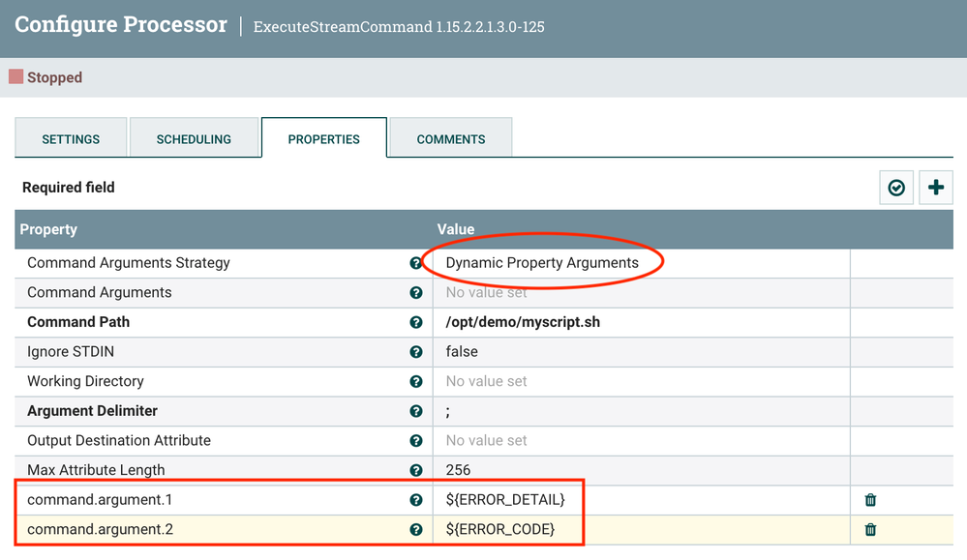Click the Stopped status indicator

(45, 77)
